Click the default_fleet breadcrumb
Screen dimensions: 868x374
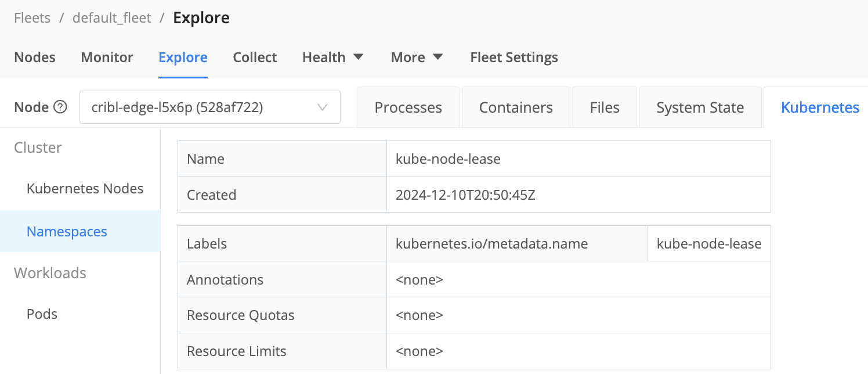coord(111,18)
